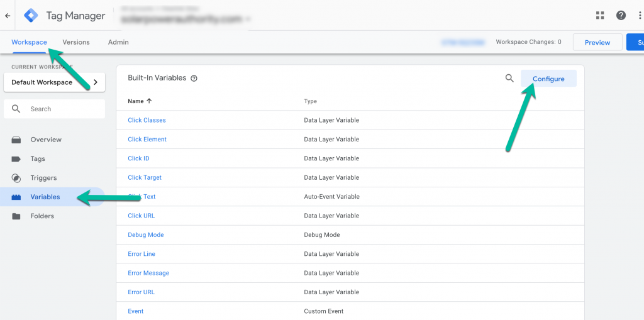The image size is (644, 320).
Task: Open the more options kebab menu
Action: (x=641, y=16)
